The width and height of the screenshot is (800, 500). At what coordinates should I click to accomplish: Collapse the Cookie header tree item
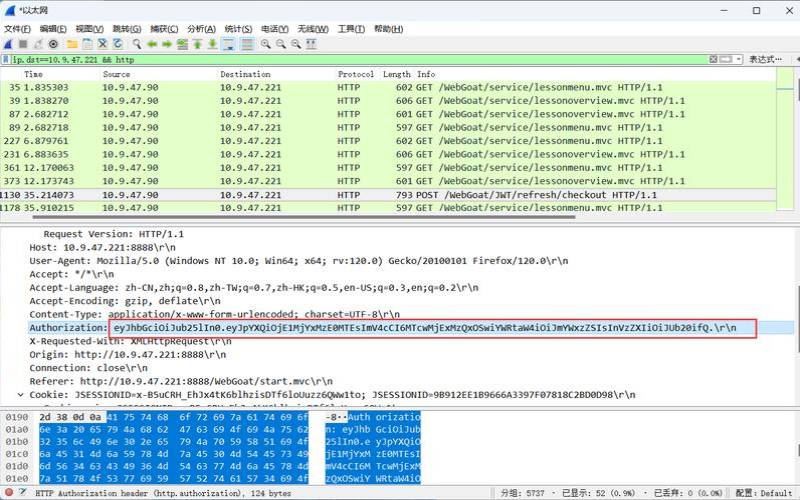(x=22, y=393)
